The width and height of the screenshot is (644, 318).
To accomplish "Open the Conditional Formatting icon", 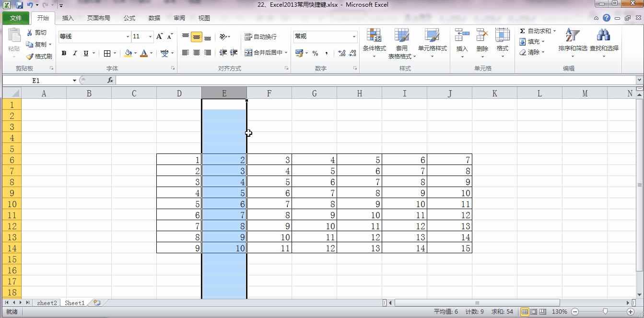I will [374, 35].
